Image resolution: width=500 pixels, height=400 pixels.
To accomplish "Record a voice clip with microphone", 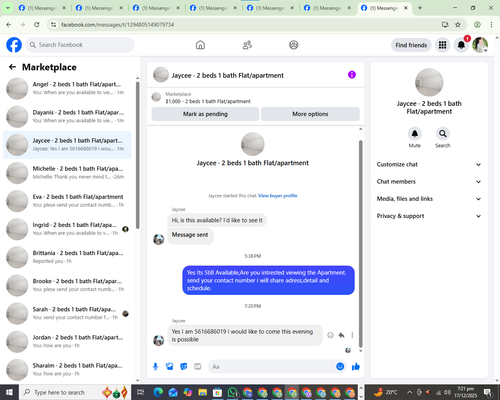I will pyautogui.click(x=155, y=367).
